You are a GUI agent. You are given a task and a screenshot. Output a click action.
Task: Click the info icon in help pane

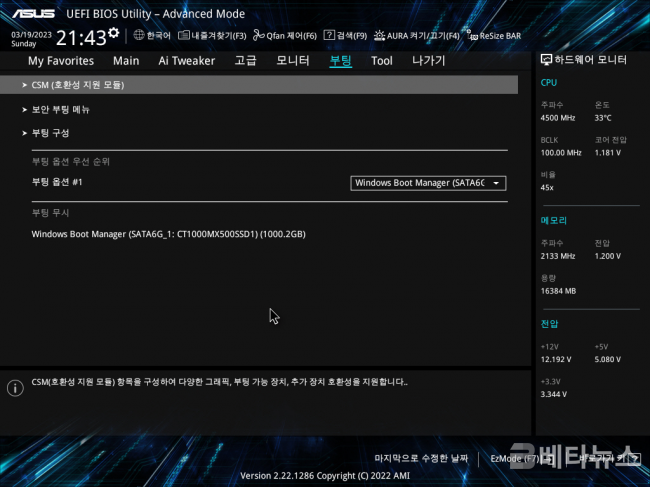pos(15,388)
